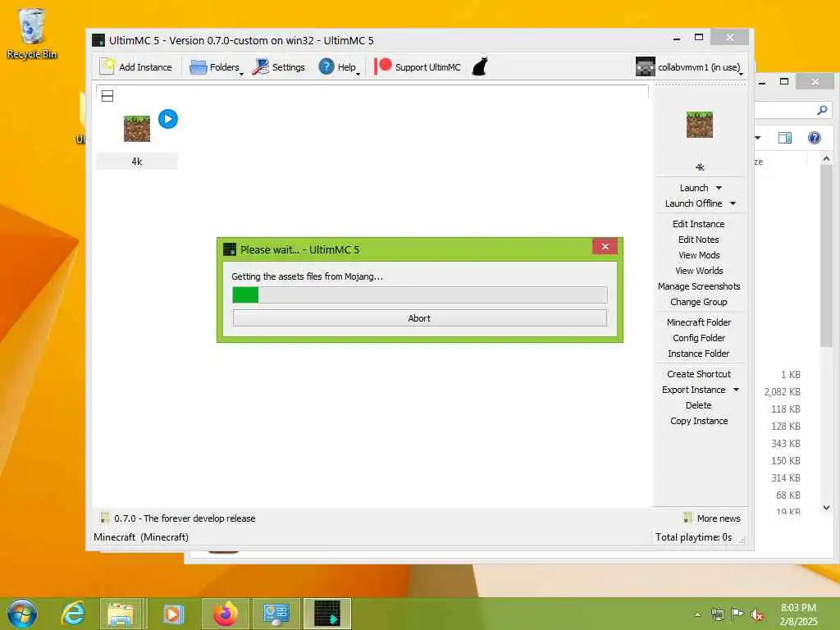This screenshot has width=840, height=630.
Task: Click the 0.7.0 forever develop release news link
Action: point(185,518)
